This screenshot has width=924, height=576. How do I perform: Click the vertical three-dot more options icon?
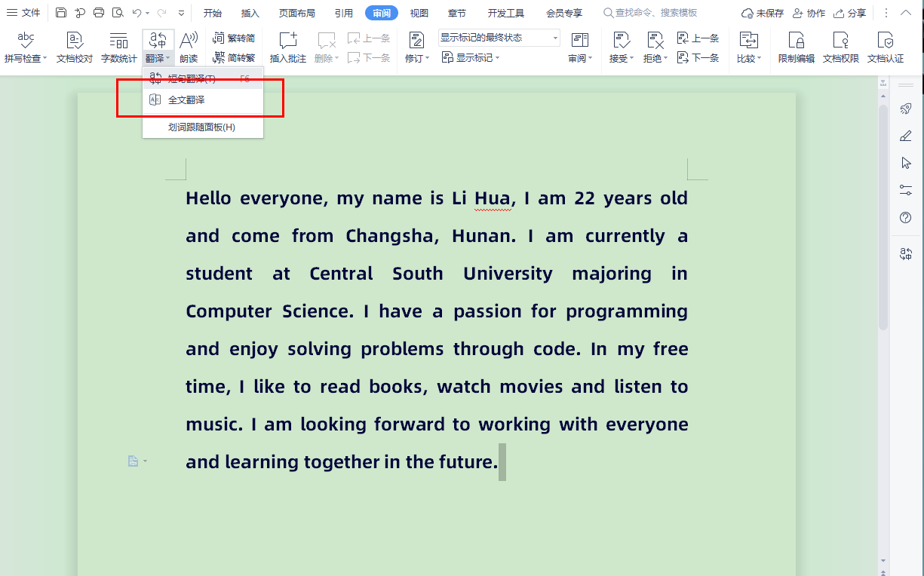point(886,13)
